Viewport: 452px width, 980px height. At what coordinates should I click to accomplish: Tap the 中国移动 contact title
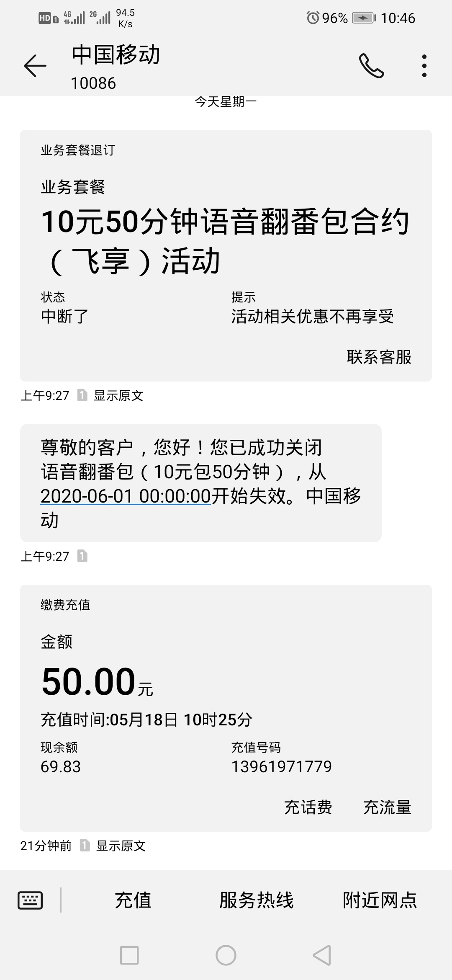point(116,54)
